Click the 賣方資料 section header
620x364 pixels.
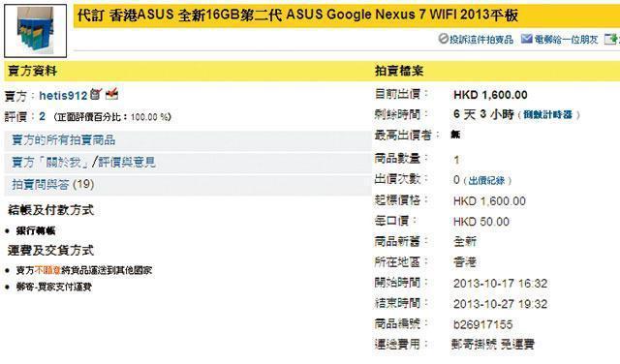point(33,71)
